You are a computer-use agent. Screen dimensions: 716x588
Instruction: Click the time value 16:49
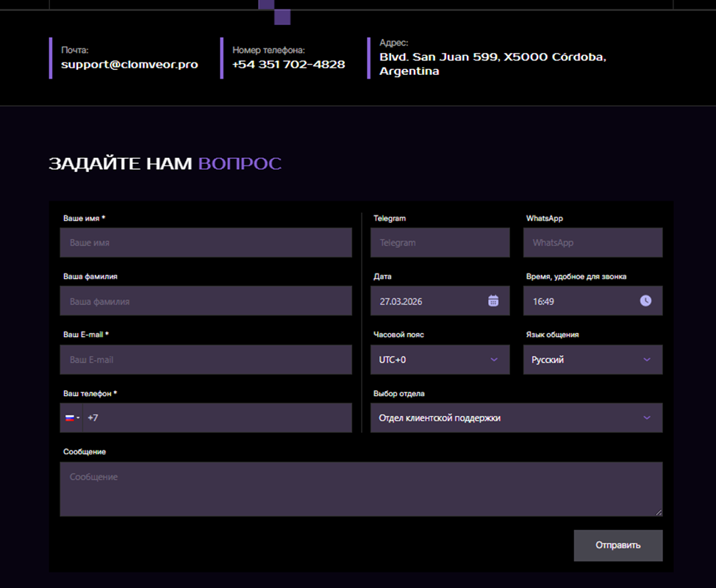pos(544,301)
